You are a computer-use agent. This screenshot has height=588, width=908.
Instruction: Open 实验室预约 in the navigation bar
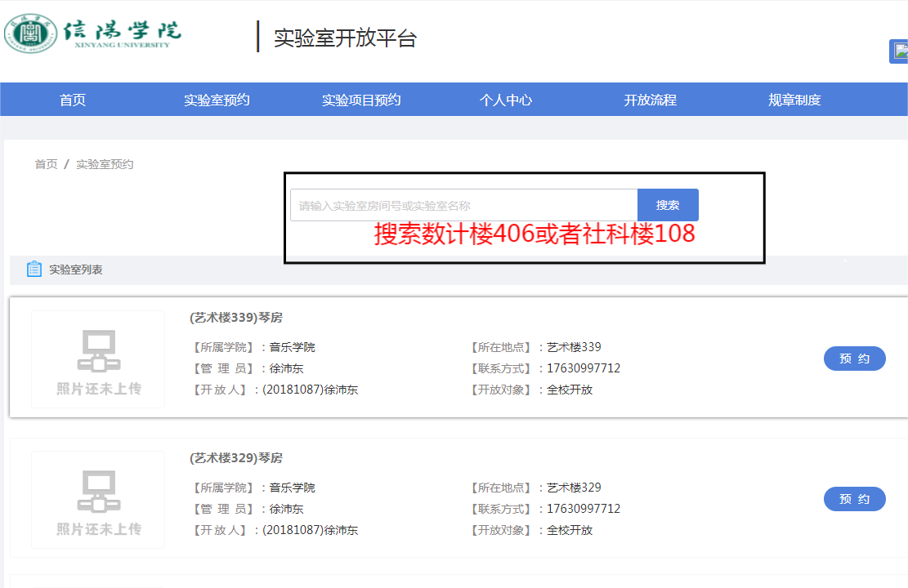click(x=217, y=100)
